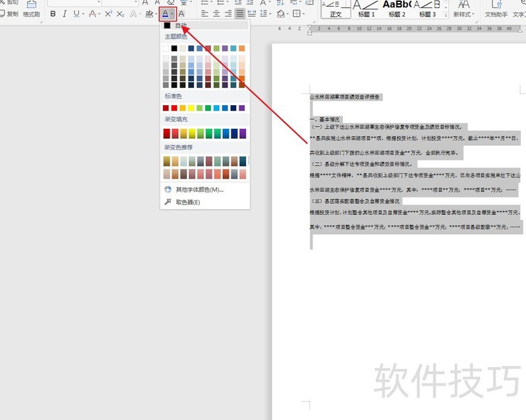526x420 pixels.
Task: Apply underline with the U button
Action: click(x=76, y=14)
